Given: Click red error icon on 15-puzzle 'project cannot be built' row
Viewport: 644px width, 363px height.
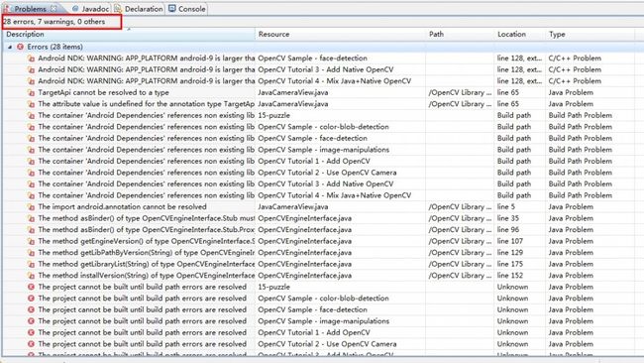Looking at the screenshot, I should (31, 287).
